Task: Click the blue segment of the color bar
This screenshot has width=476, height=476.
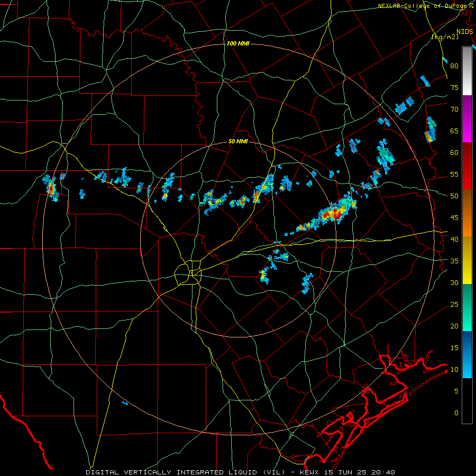Action: click(467, 354)
